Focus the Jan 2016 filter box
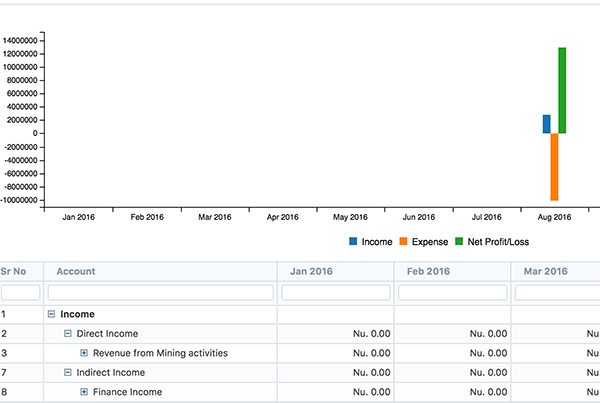The width and height of the screenshot is (600, 403). point(336,293)
